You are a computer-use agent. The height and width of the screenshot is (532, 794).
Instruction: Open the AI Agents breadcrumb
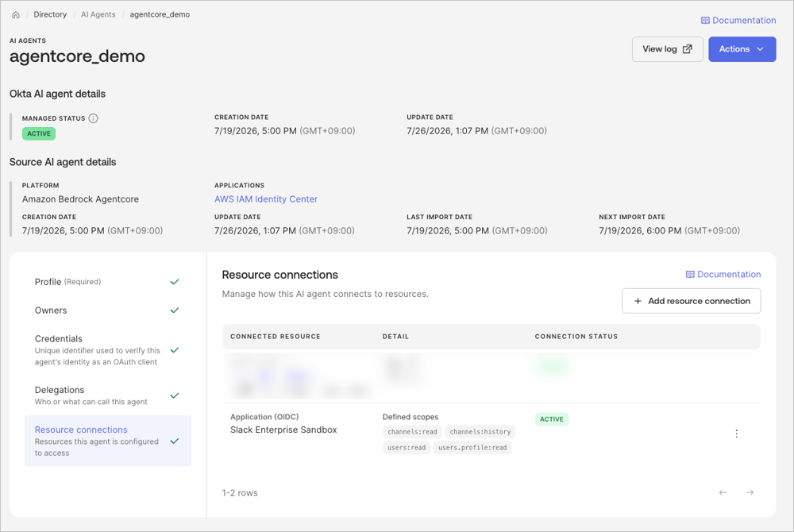click(98, 14)
